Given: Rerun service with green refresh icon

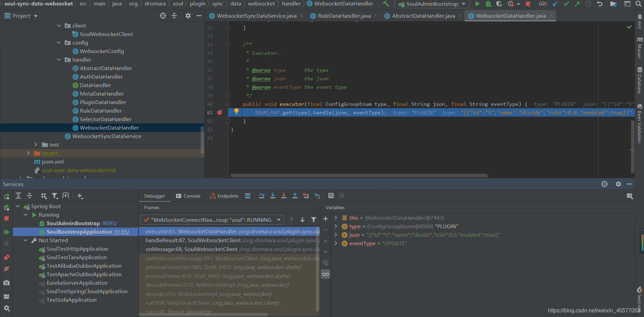Looking at the screenshot, I should (x=6, y=196).
